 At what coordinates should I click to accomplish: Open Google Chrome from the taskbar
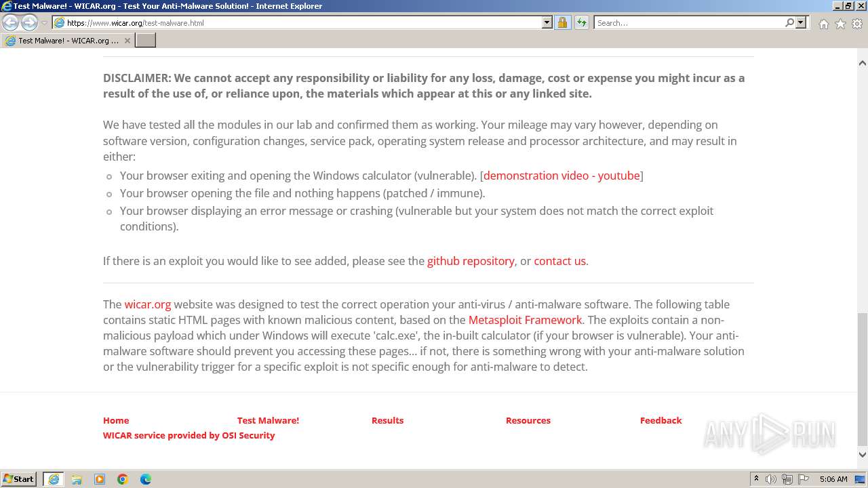coord(123,479)
